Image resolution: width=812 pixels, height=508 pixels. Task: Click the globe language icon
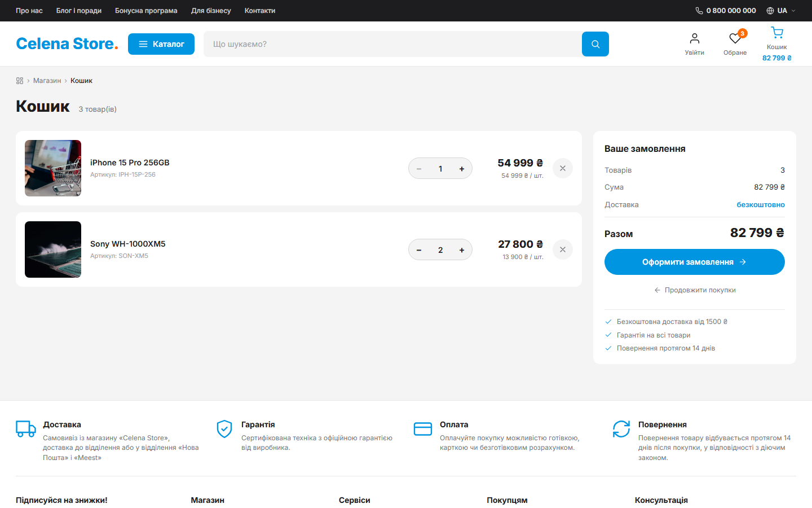click(770, 11)
